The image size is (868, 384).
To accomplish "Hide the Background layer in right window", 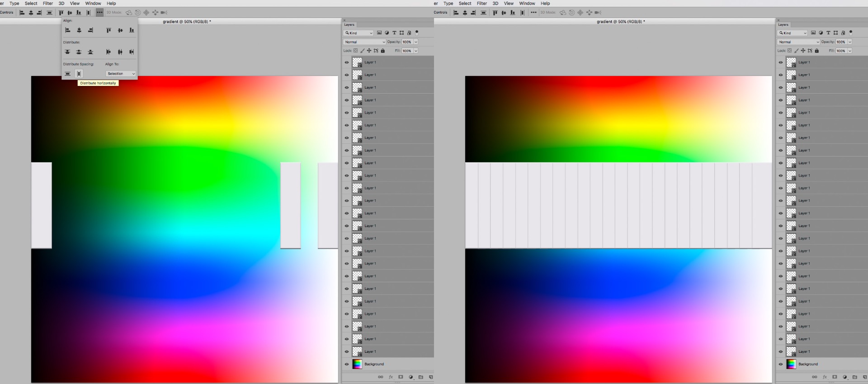I will [x=781, y=364].
